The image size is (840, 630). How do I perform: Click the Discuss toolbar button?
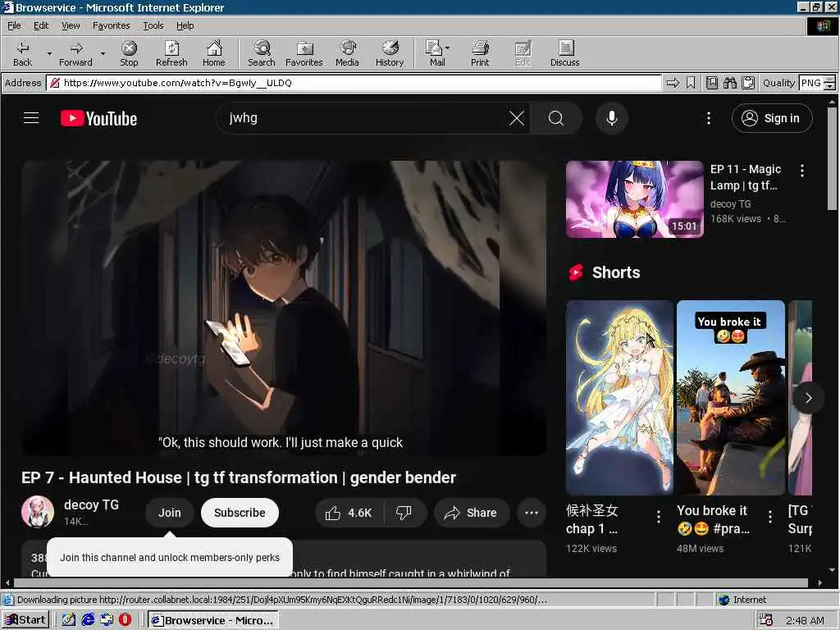(564, 53)
